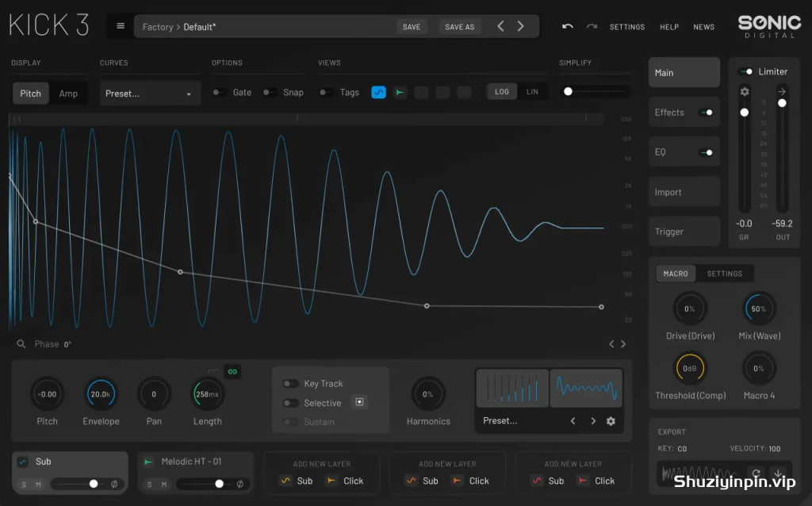Undo the last change

tap(568, 26)
